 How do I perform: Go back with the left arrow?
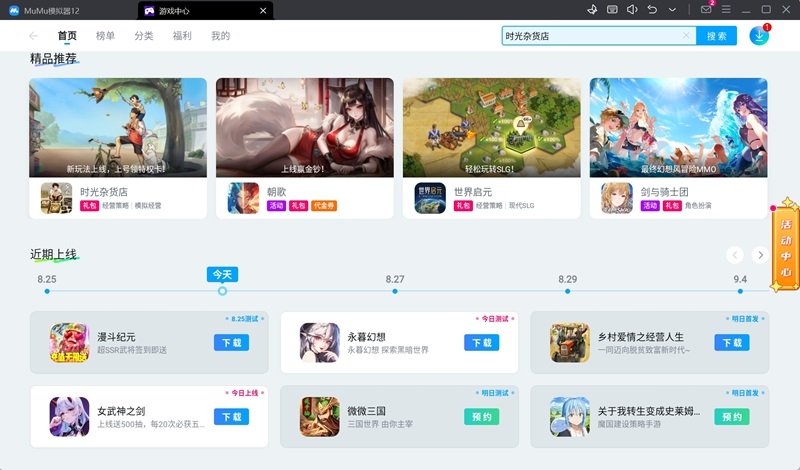(34, 36)
